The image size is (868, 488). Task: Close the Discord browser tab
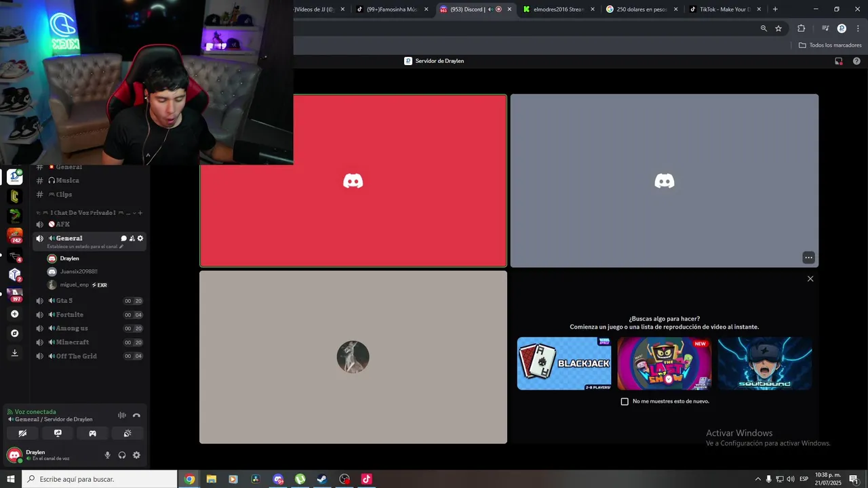click(x=509, y=9)
